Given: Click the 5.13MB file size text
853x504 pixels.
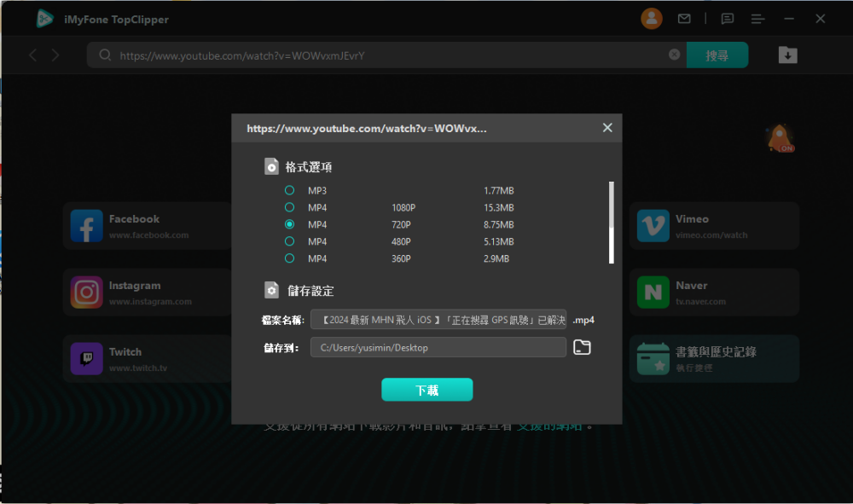Looking at the screenshot, I should (499, 241).
